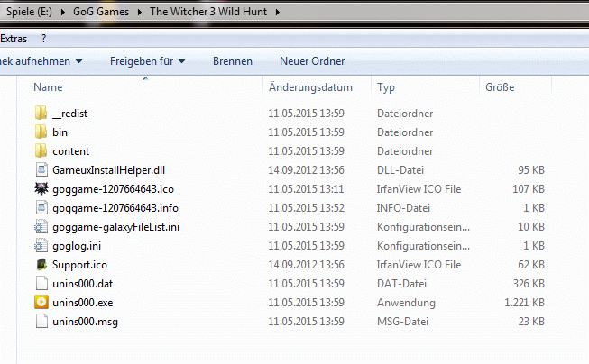
Task: Select file name goggame-1207664643.info
Action: tap(115, 208)
